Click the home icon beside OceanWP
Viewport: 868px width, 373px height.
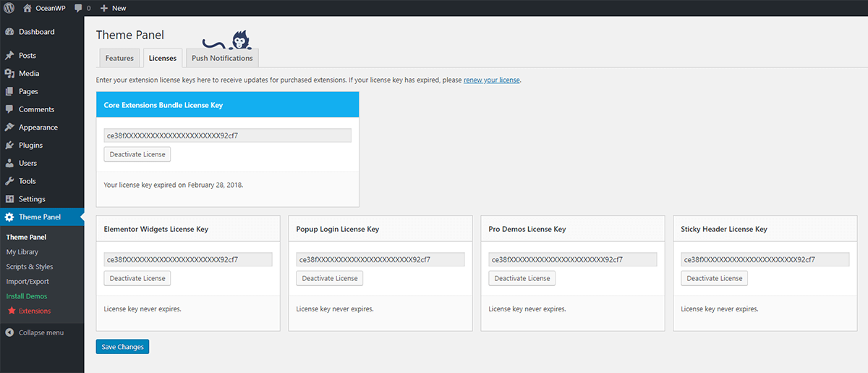coord(27,8)
